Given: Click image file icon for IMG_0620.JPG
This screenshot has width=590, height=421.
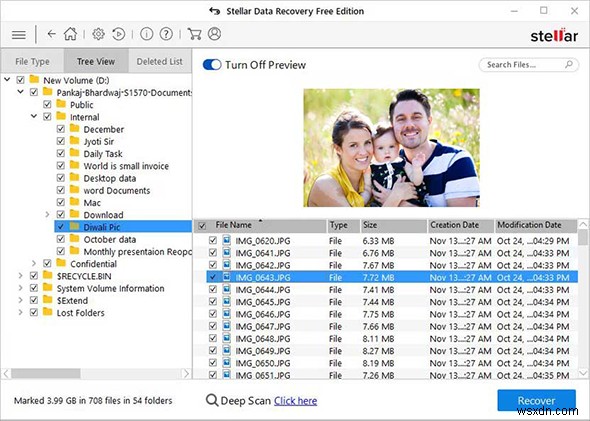Looking at the screenshot, I should click(x=227, y=240).
